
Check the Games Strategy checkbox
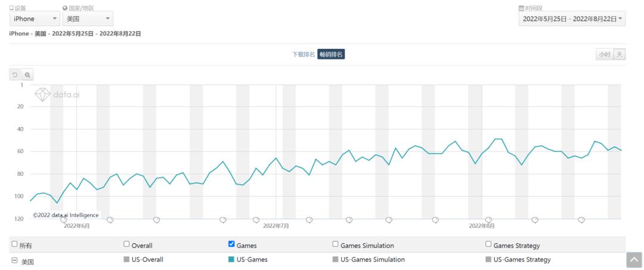488,244
